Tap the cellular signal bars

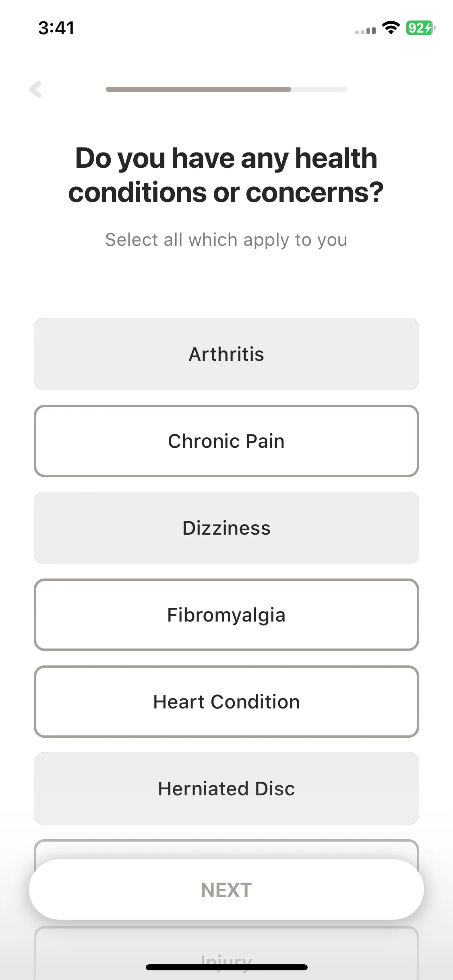coord(365,31)
